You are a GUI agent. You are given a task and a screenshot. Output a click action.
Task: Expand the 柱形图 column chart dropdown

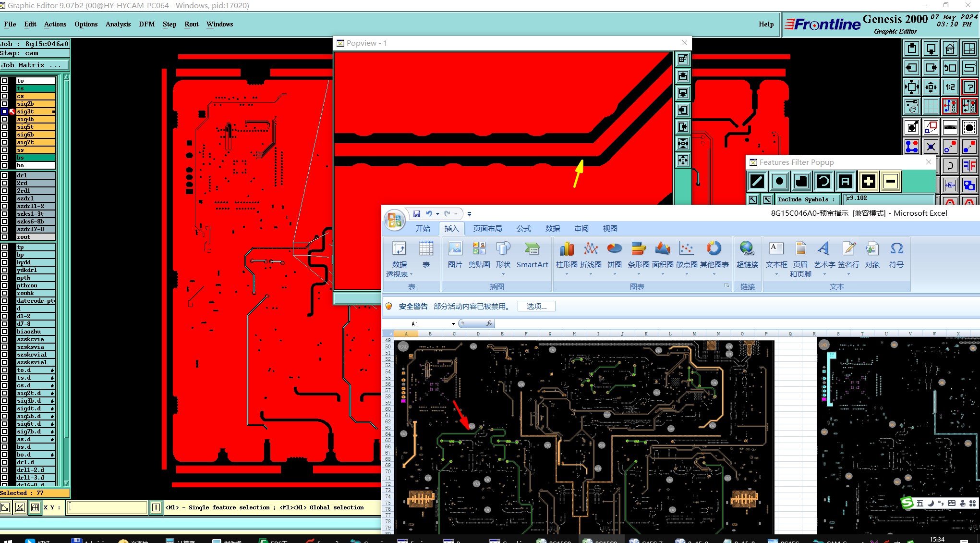[567, 274]
